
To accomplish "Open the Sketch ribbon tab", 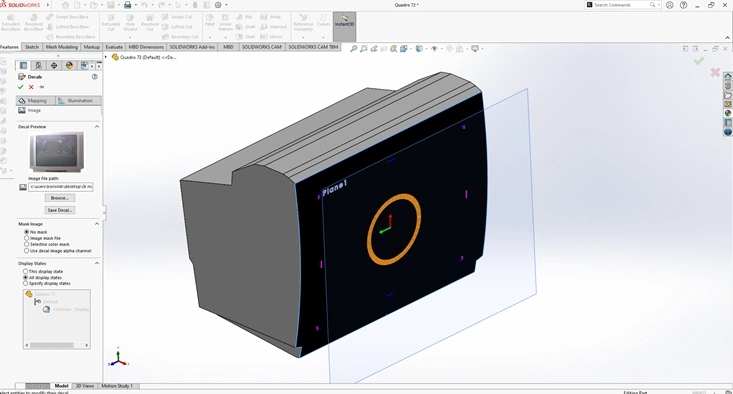I will point(32,47).
